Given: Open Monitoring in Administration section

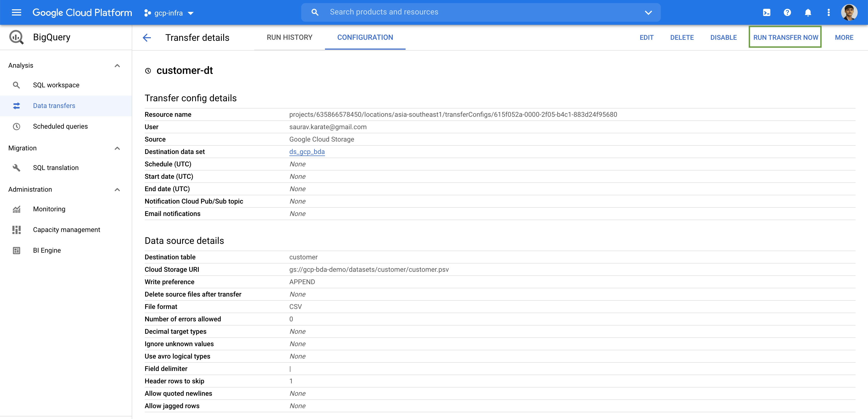Looking at the screenshot, I should click(49, 209).
